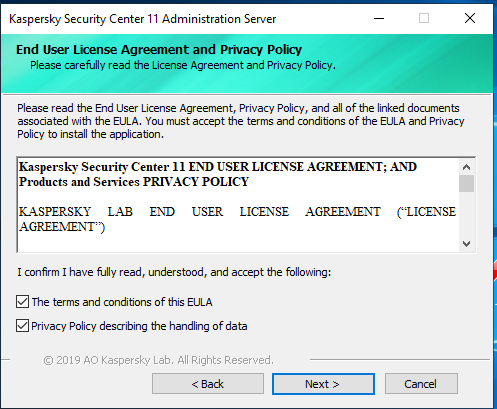The image size is (497, 409).
Task: Minimize the Kaspersky installer window
Action: point(379,18)
